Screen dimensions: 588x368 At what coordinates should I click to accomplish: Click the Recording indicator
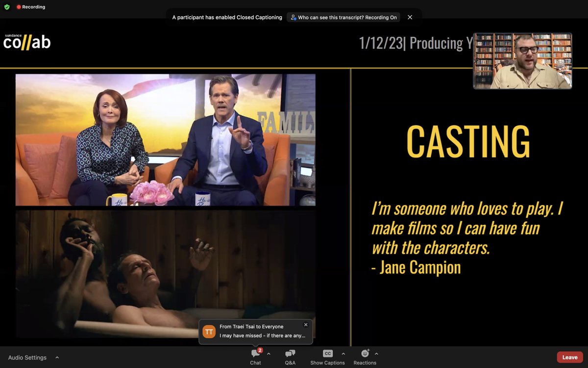(x=30, y=7)
